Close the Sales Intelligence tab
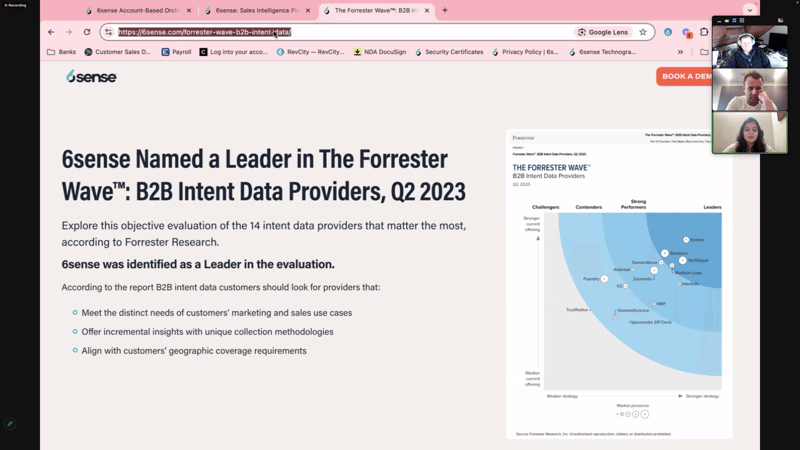This screenshot has width=800, height=450. 308,10
